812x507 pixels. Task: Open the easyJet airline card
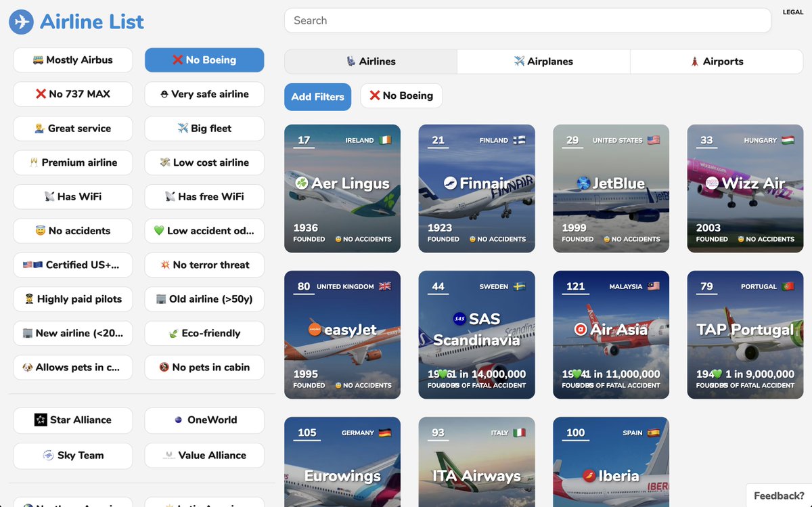point(342,335)
